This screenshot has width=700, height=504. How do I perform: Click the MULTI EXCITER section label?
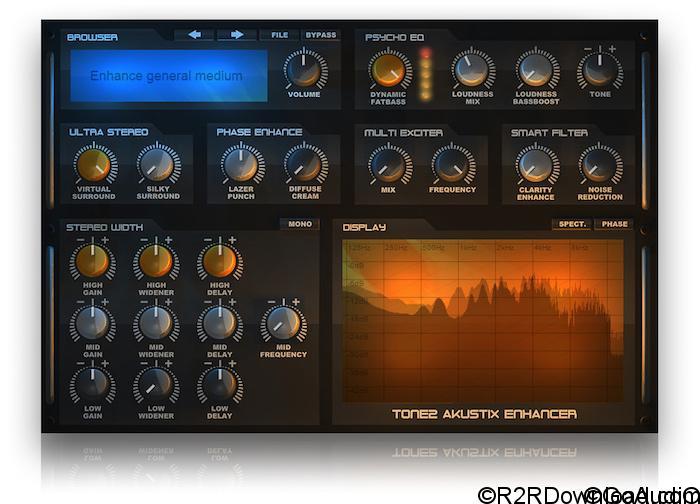coord(404,133)
